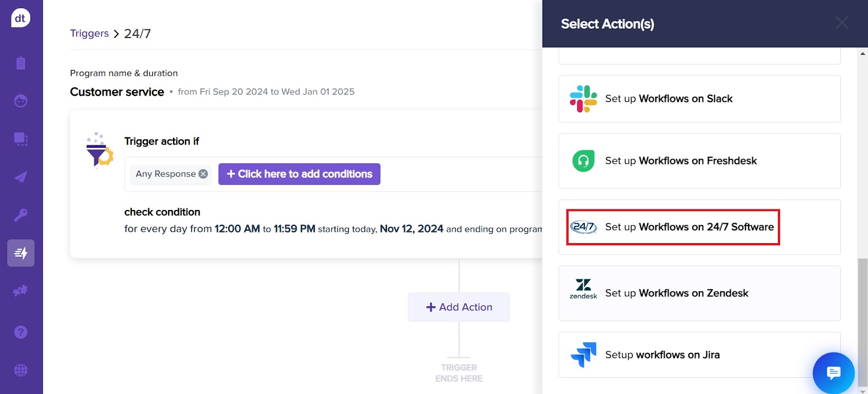Open the live chat bubble widget
Screen dimensions: 868x394
(833, 373)
